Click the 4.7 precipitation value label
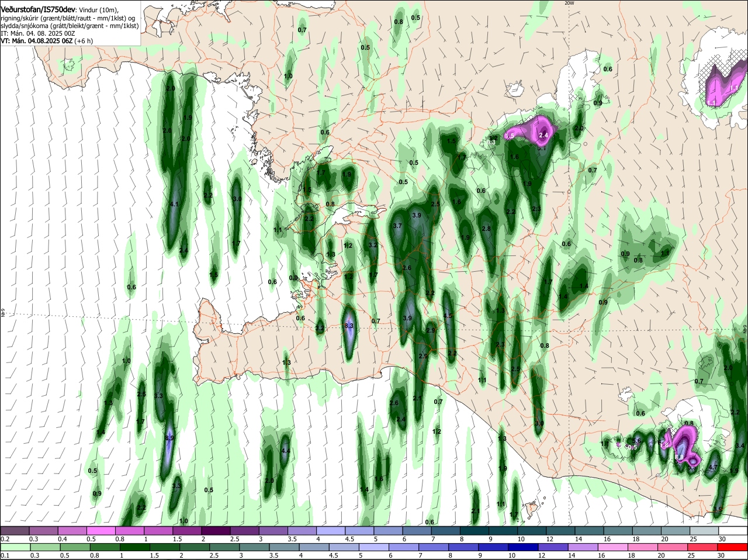 (713, 468)
